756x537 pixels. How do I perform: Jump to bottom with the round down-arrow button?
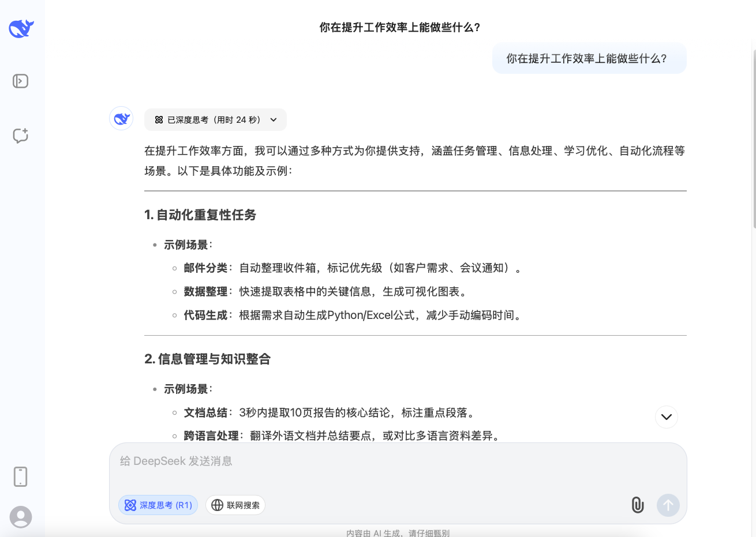point(667,417)
